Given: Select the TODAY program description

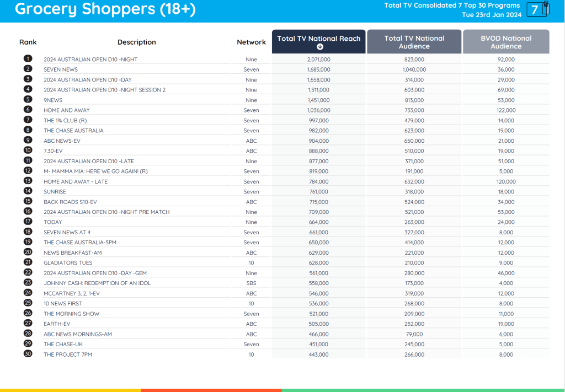Looking at the screenshot, I should pyautogui.click(x=52, y=222).
